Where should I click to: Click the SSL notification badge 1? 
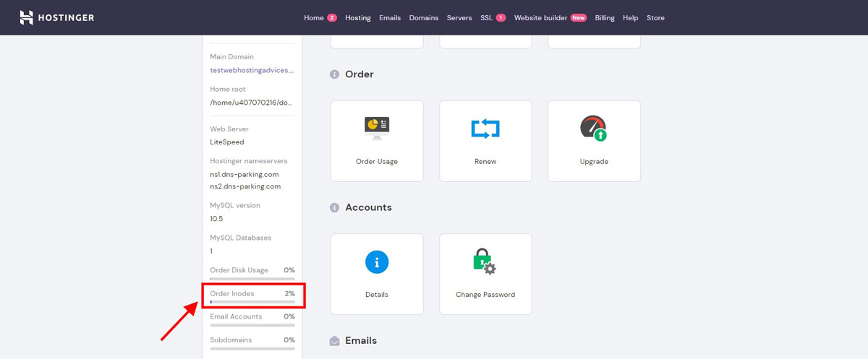[501, 17]
